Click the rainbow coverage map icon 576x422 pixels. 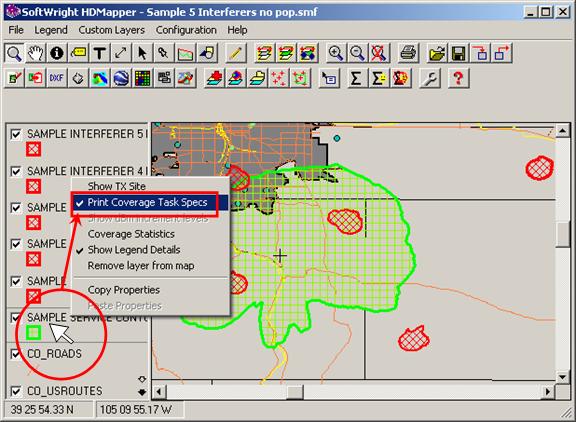(x=100, y=78)
